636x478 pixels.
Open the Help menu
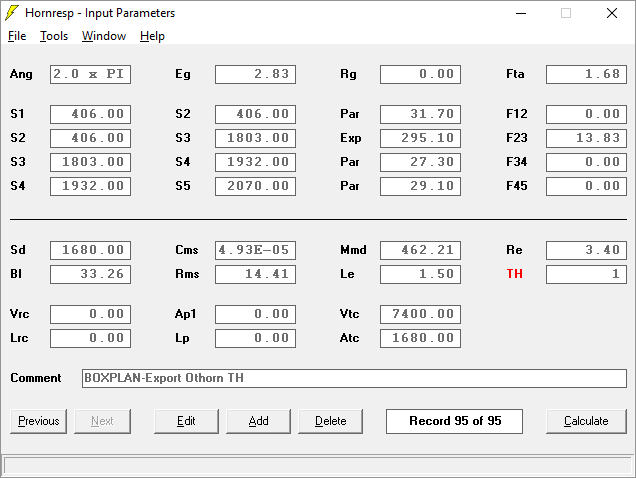click(152, 36)
